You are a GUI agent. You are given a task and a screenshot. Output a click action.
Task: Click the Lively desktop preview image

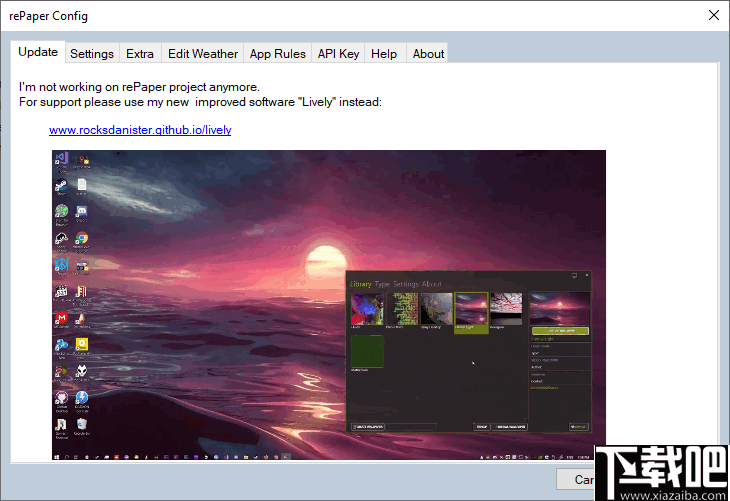click(x=329, y=305)
